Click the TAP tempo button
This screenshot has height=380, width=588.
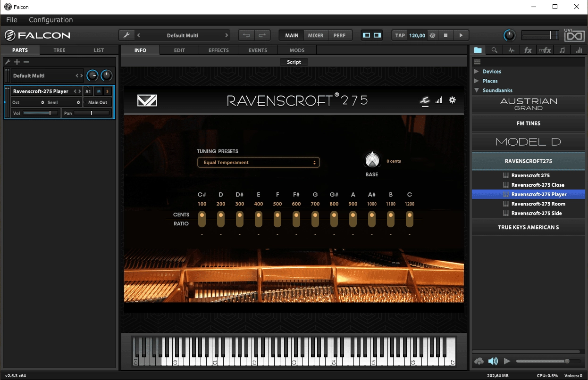tap(400, 35)
